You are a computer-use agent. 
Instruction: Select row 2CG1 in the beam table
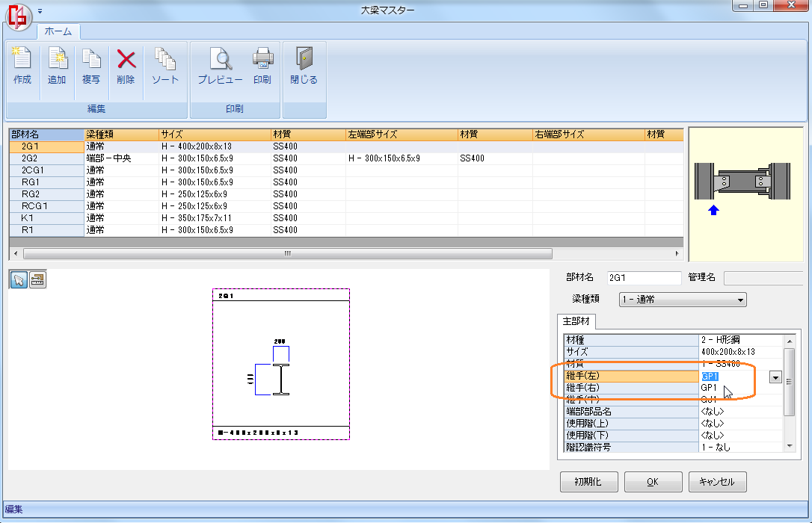click(46, 170)
